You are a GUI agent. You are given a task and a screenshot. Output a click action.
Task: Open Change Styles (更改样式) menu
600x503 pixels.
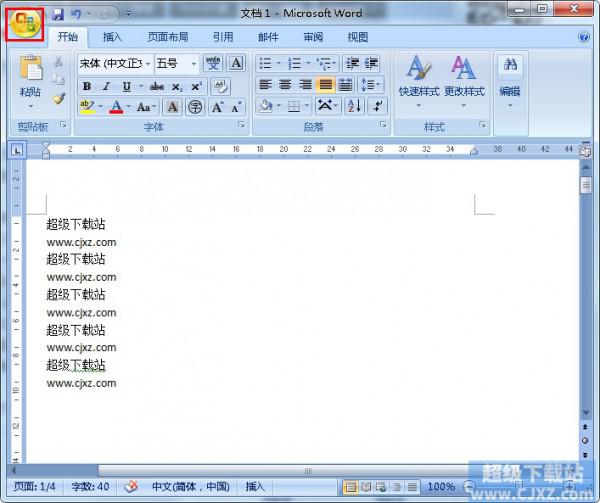pos(464,81)
